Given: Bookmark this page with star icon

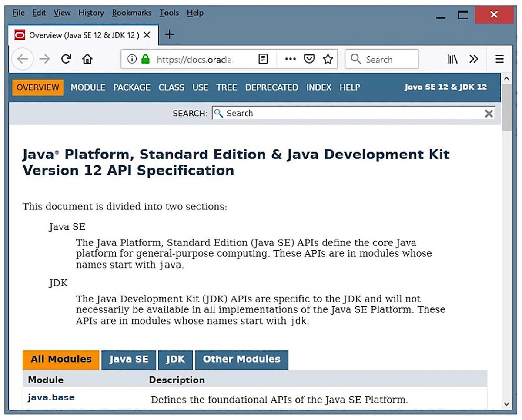Looking at the screenshot, I should [x=328, y=59].
